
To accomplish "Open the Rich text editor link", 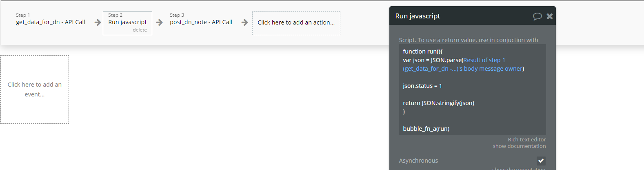I will [526, 139].
